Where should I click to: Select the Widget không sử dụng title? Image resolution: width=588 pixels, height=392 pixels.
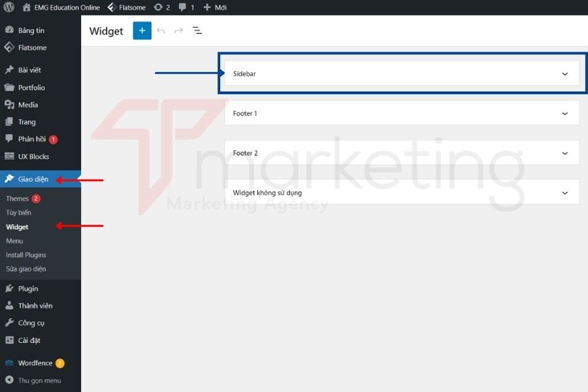tap(267, 193)
